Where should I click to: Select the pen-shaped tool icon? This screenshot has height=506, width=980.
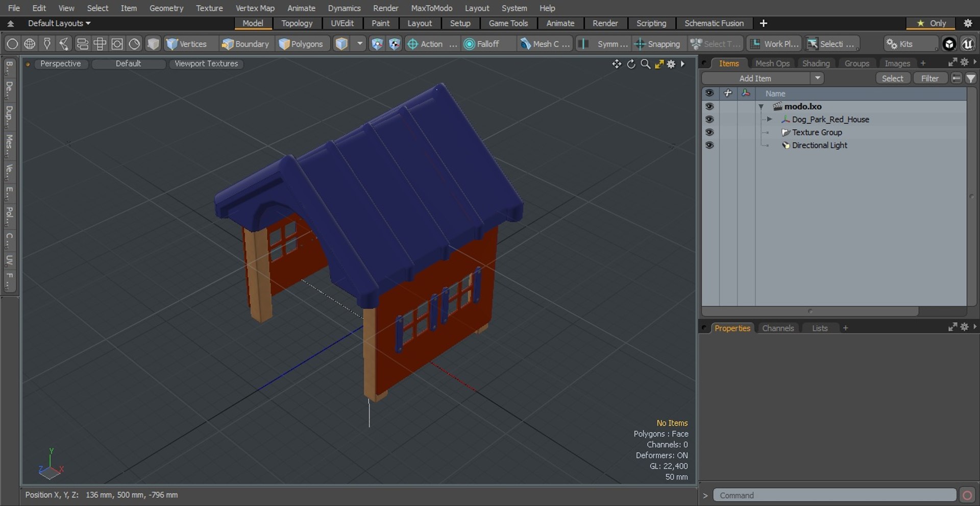47,44
